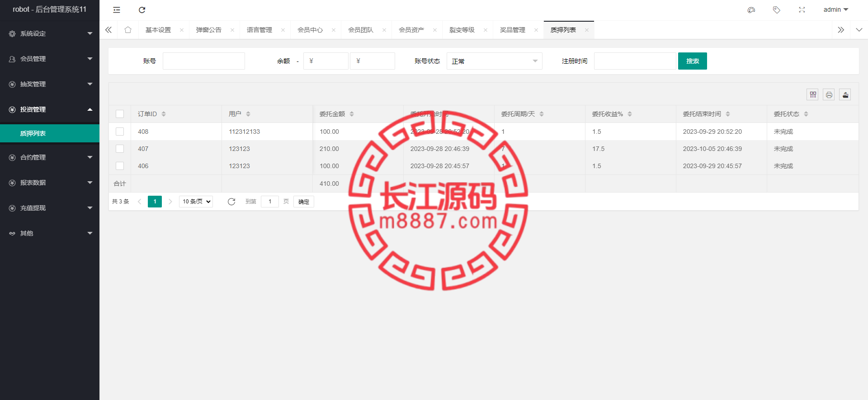This screenshot has width=868, height=400.
Task: Click the jump-to-page number input
Action: click(x=270, y=202)
